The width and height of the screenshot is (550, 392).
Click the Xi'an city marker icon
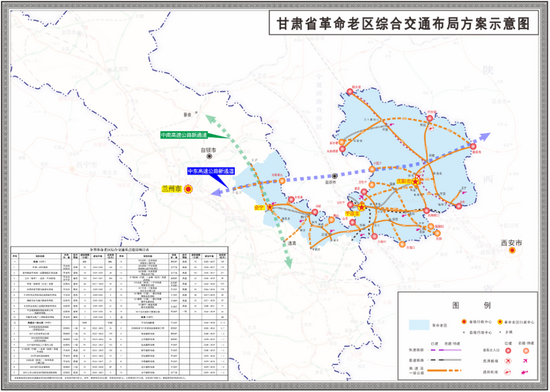[512, 250]
